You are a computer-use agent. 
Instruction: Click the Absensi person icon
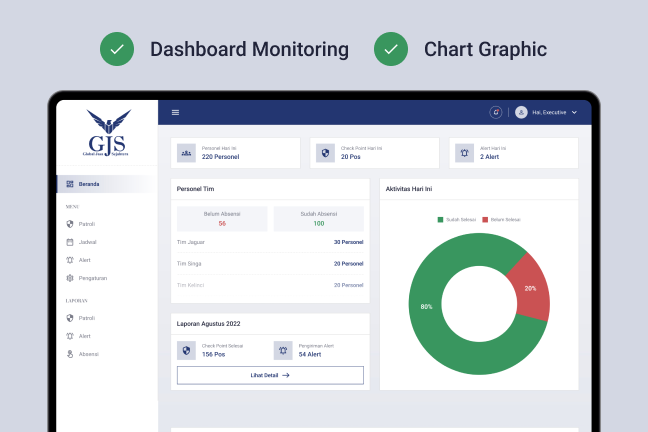tap(70, 354)
